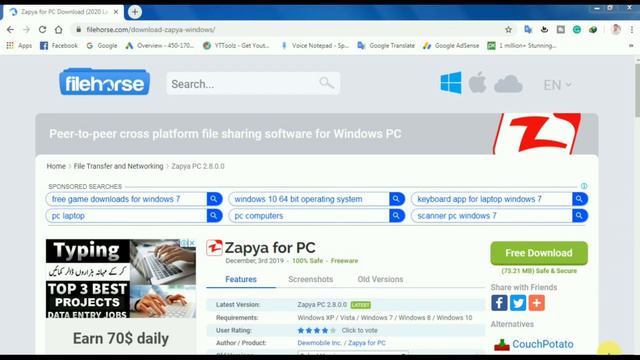This screenshot has height=360, width=640.
Task: Click the Free Download button
Action: [539, 253]
